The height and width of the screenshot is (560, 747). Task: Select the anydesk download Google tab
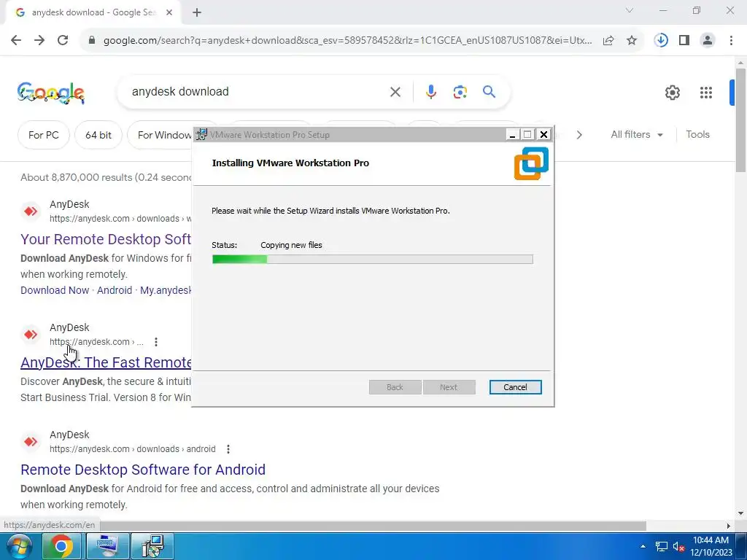(93, 13)
